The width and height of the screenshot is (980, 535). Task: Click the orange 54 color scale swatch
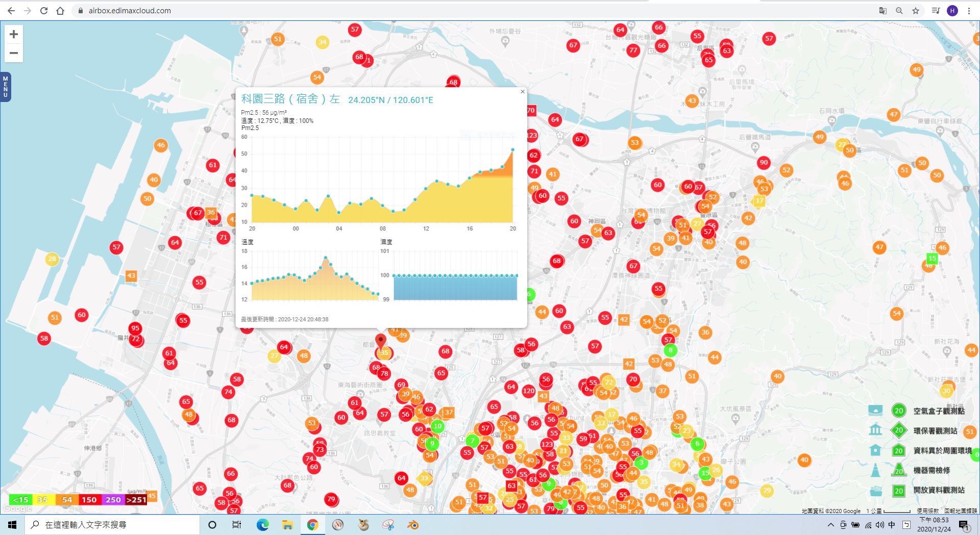pyautogui.click(x=67, y=500)
